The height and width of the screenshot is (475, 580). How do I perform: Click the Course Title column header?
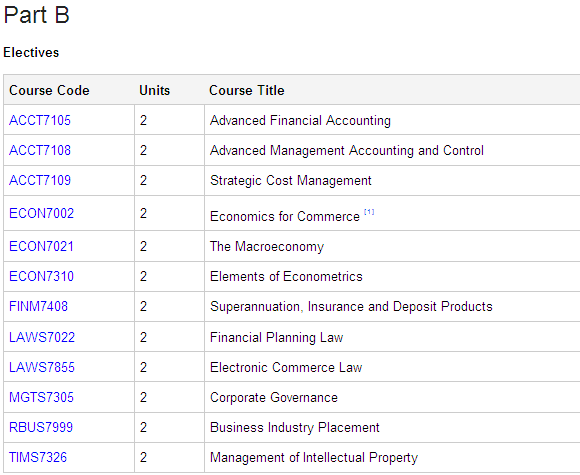coord(247,90)
